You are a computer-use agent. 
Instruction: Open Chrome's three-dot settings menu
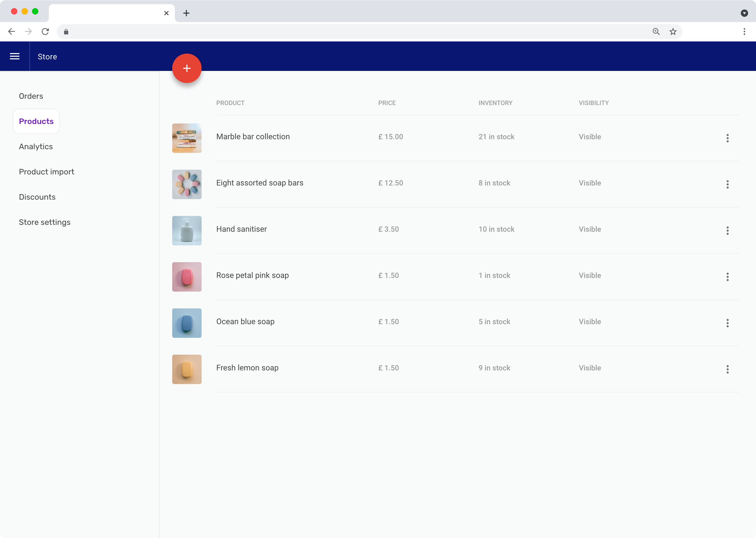(x=744, y=32)
